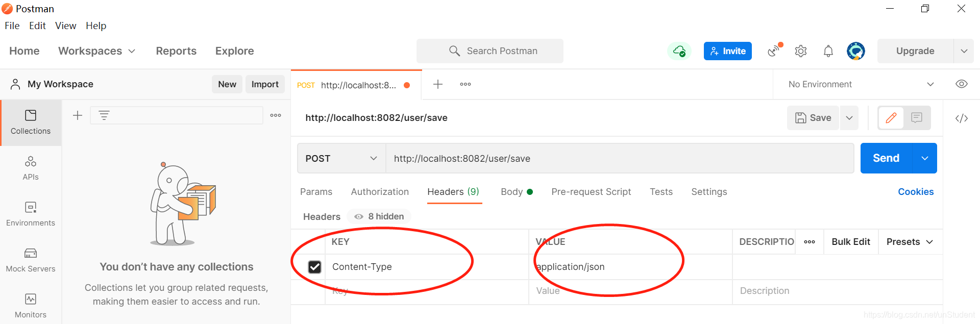Edit the Content-Type key cell
Screen dimensions: 980x324
pos(427,267)
